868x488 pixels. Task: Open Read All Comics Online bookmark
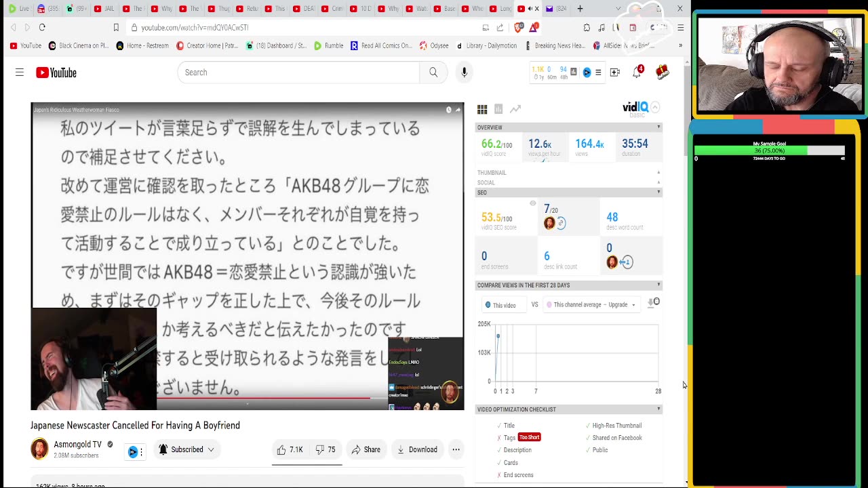(381, 45)
